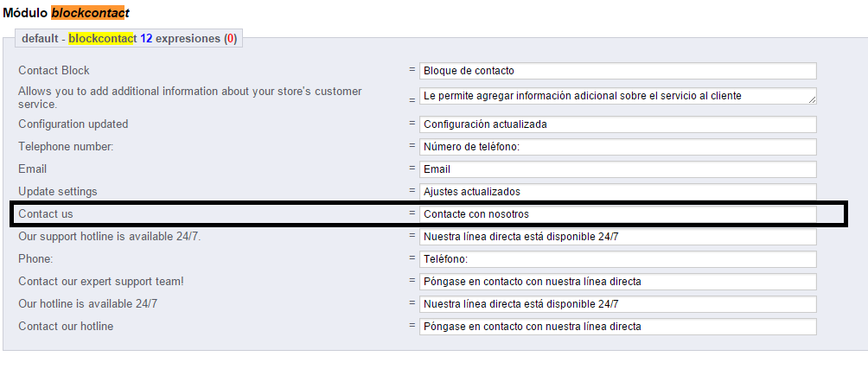
Task: Collapse the "default - blockcontact 12 expresiones" legend
Action: [129, 39]
